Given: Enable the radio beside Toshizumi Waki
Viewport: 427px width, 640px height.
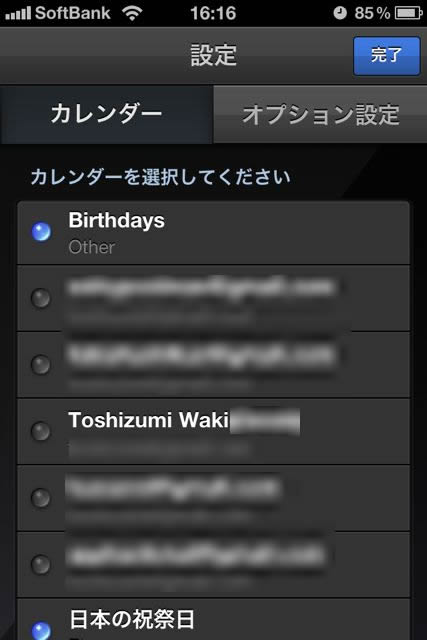Looking at the screenshot, I should pyautogui.click(x=41, y=431).
